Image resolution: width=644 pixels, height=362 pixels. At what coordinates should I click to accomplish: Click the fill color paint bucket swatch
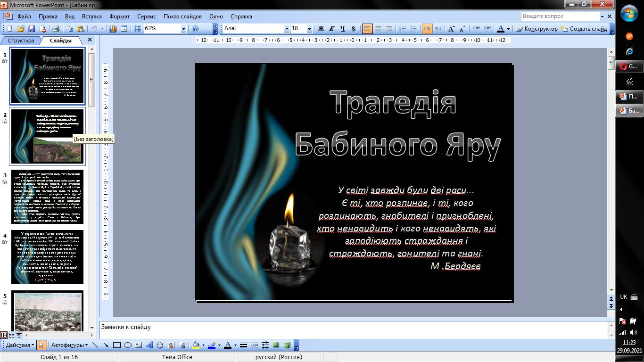click(x=196, y=345)
